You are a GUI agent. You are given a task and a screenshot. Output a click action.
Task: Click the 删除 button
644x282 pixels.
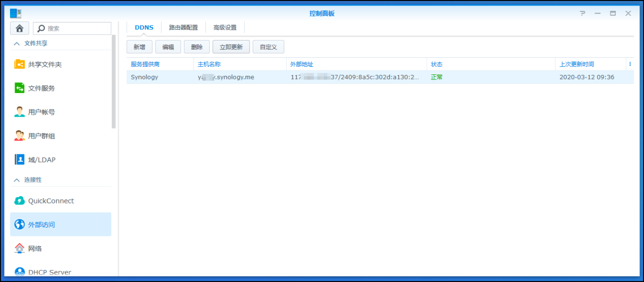(197, 47)
